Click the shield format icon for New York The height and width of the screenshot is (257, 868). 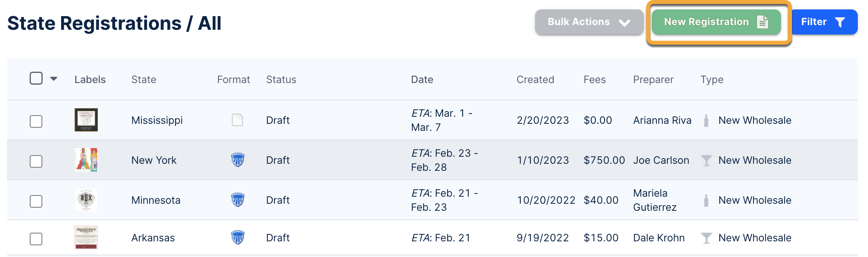tap(237, 160)
